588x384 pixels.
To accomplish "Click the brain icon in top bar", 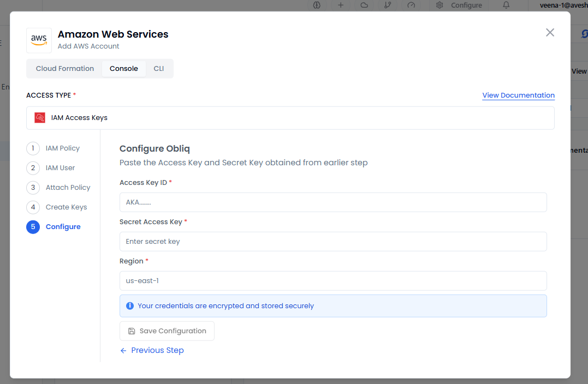I will click(x=317, y=5).
